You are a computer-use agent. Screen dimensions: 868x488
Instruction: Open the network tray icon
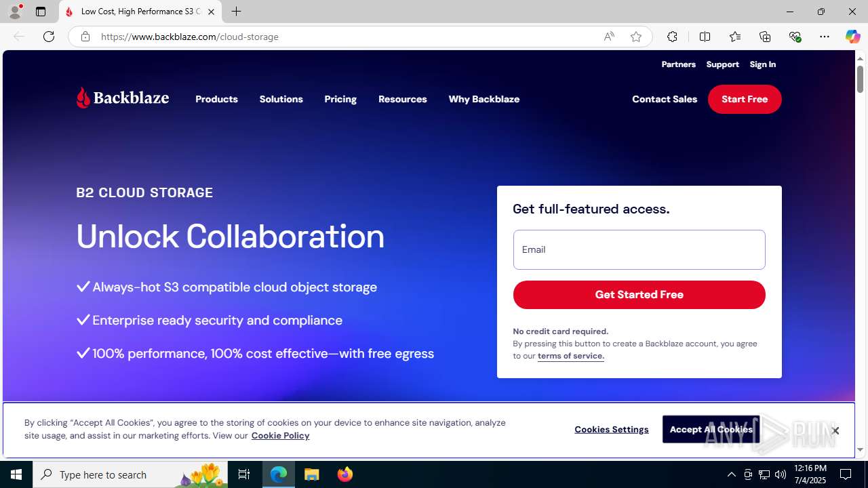[764, 474]
